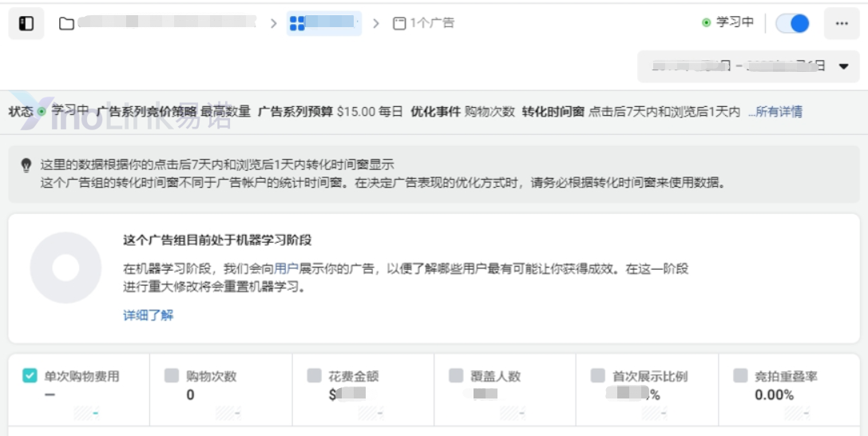Check the 竞拍重叠率 checkbox

[740, 375]
